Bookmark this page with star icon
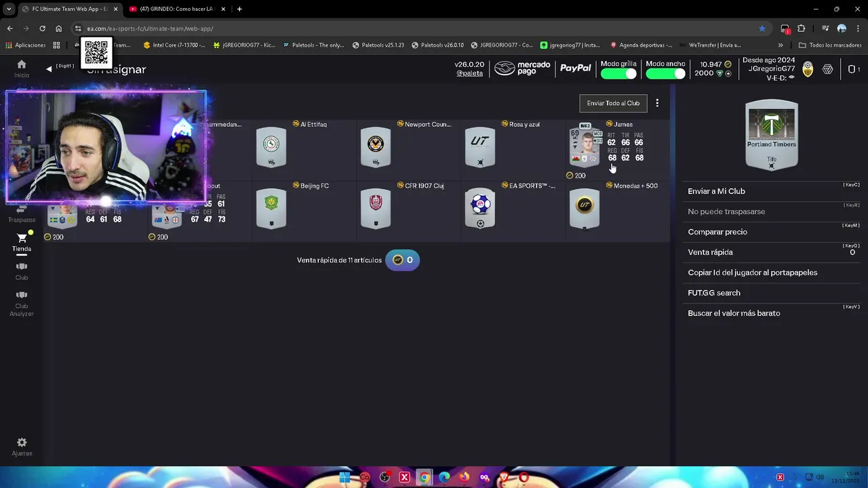This screenshot has height=488, width=868. (x=762, y=28)
